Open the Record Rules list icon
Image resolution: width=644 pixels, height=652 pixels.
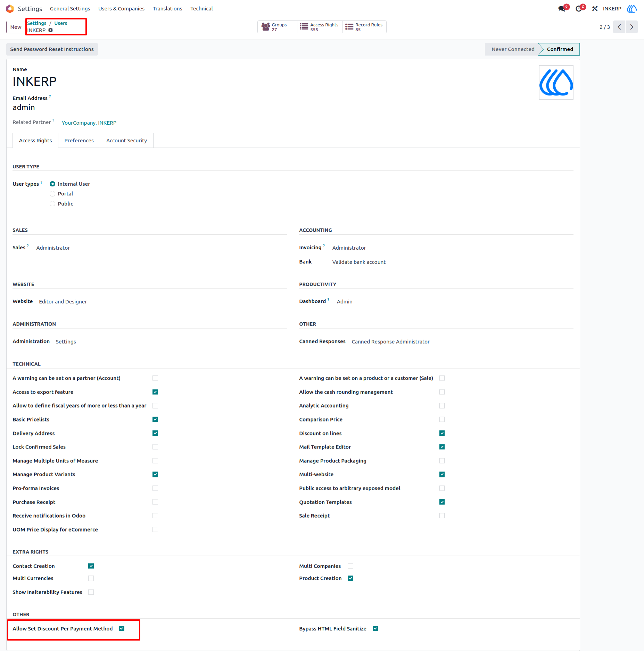click(349, 27)
